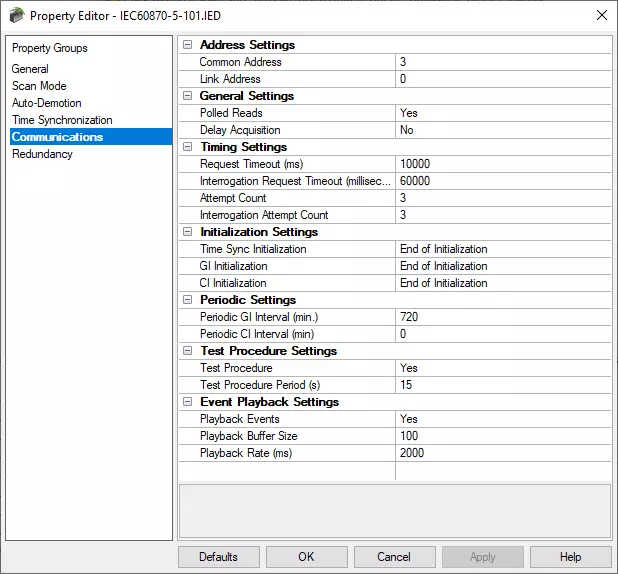Change the Polled Reads value Yes
Screen dimensions: 618x574
pyautogui.click(x=503, y=113)
